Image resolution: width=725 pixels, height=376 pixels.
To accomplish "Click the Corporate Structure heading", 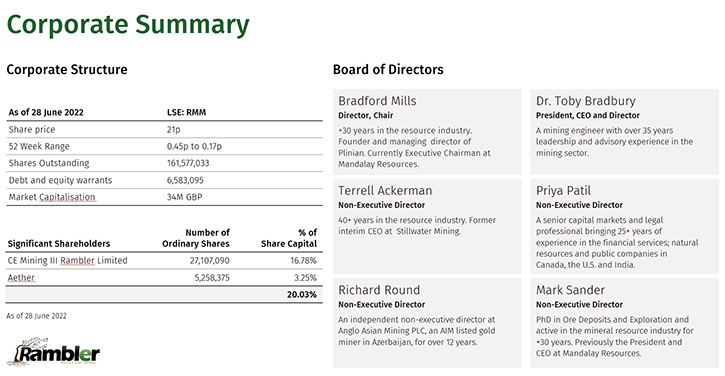I will pyautogui.click(x=67, y=70).
